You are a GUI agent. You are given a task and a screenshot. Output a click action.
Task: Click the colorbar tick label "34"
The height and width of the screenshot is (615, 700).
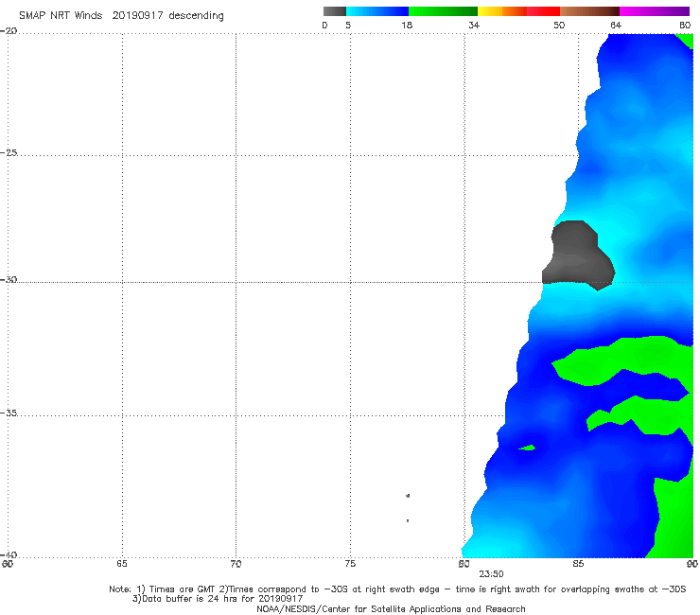(474, 26)
